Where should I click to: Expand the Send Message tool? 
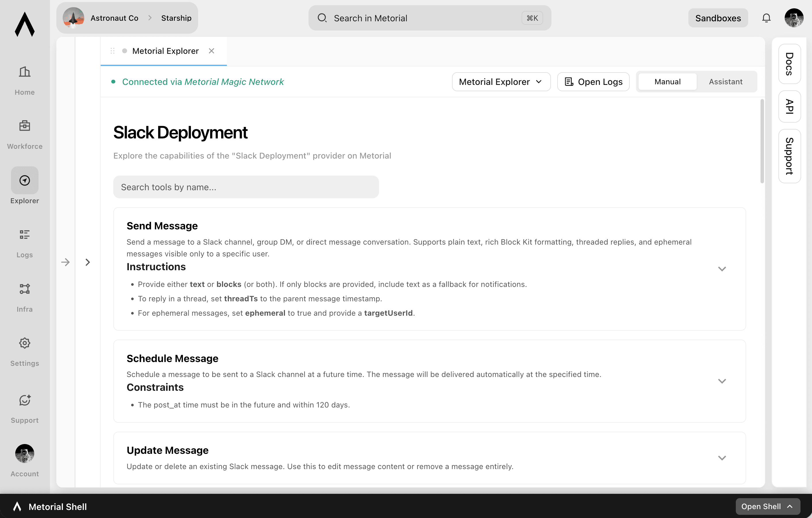(722, 269)
